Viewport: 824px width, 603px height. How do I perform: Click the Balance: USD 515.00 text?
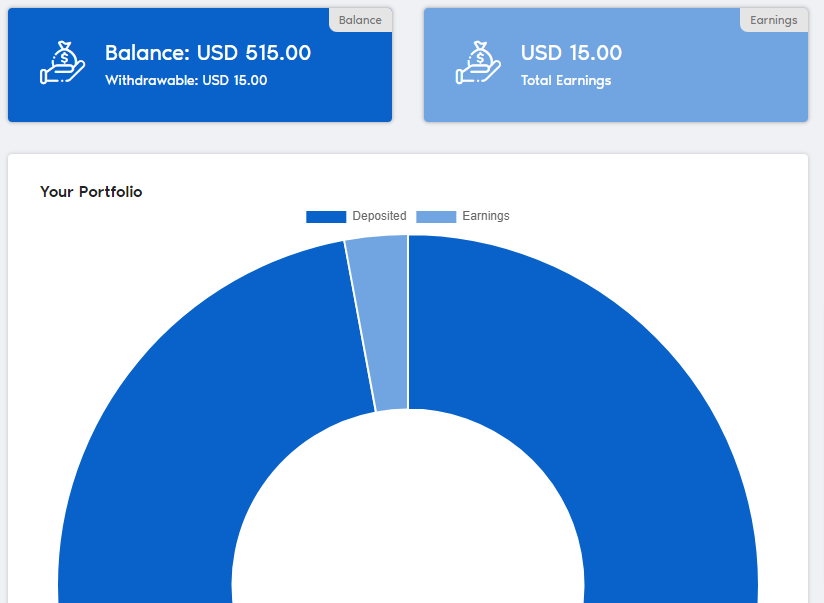208,53
